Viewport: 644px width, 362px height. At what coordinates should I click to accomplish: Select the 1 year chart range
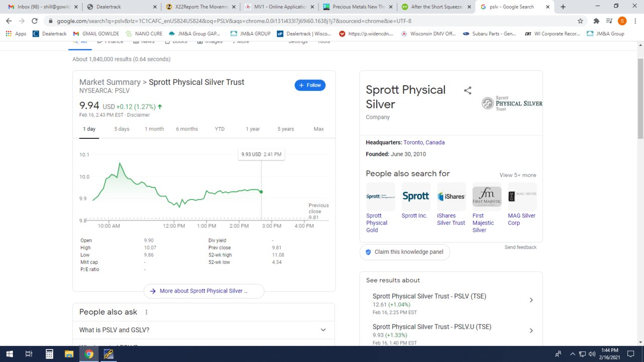click(x=253, y=129)
